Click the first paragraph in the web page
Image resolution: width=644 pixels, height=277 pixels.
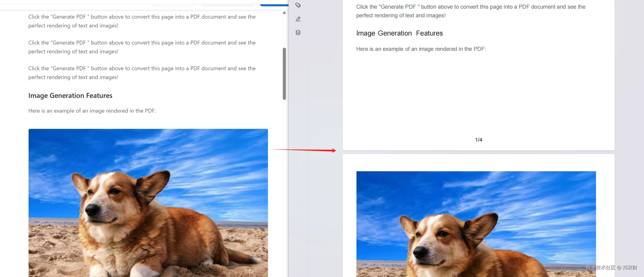[142, 21]
